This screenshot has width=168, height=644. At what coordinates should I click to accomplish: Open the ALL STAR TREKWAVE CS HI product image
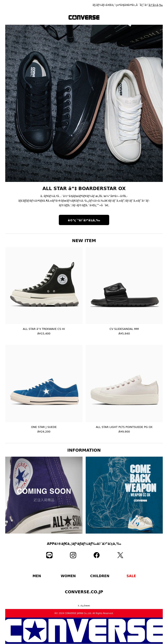pos(44,285)
